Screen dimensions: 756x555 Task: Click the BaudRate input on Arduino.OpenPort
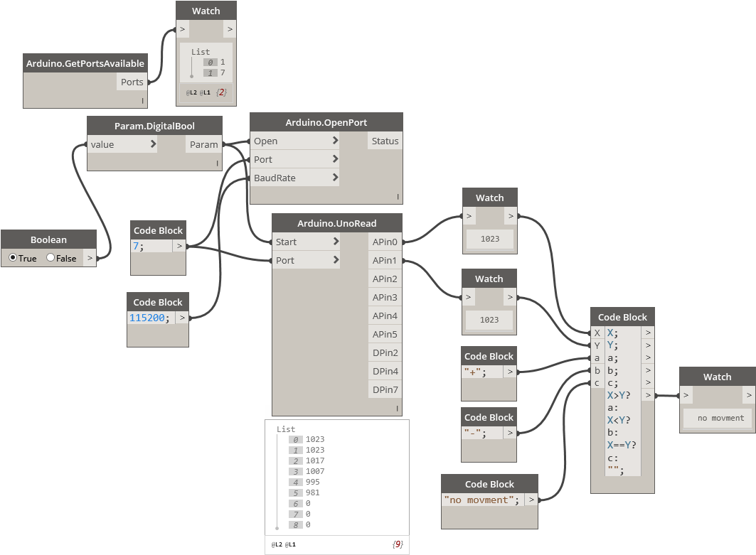(295, 177)
